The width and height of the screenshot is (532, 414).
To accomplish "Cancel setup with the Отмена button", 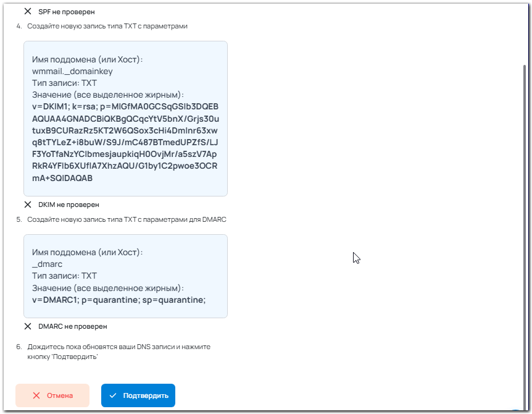I will [x=52, y=395].
